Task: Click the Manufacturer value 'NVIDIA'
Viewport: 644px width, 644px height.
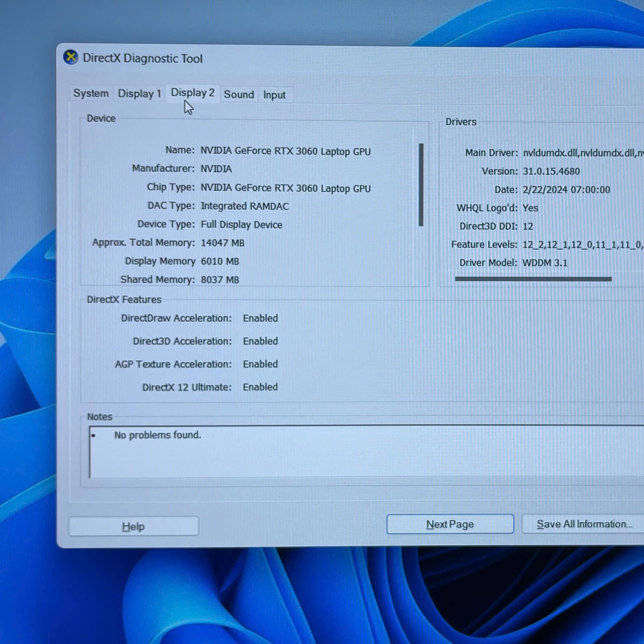Action: tap(216, 169)
